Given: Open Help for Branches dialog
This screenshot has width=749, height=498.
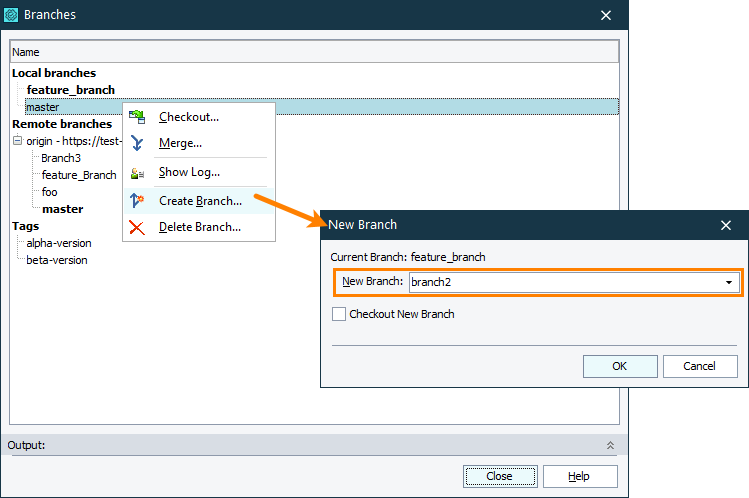Looking at the screenshot, I should (579, 476).
